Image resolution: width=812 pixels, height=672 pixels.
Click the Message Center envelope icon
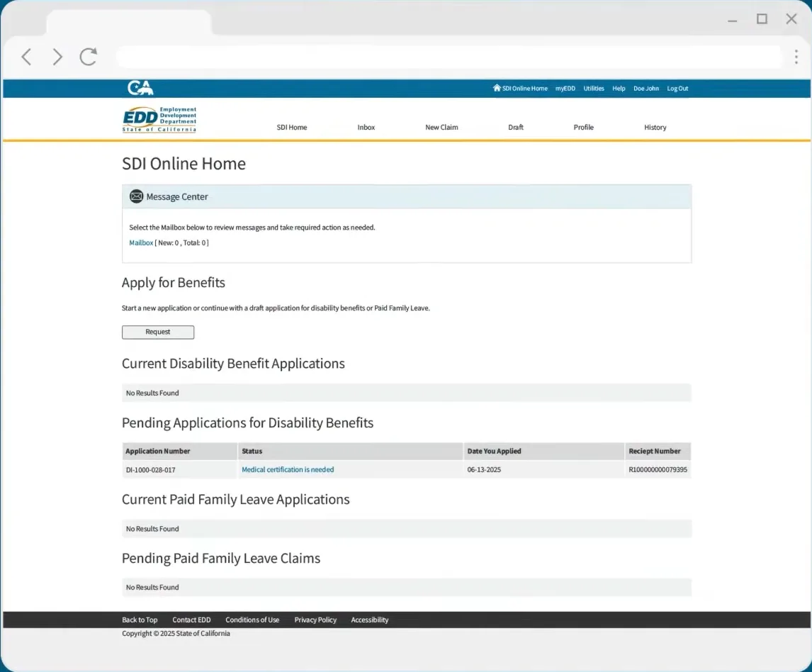(136, 196)
